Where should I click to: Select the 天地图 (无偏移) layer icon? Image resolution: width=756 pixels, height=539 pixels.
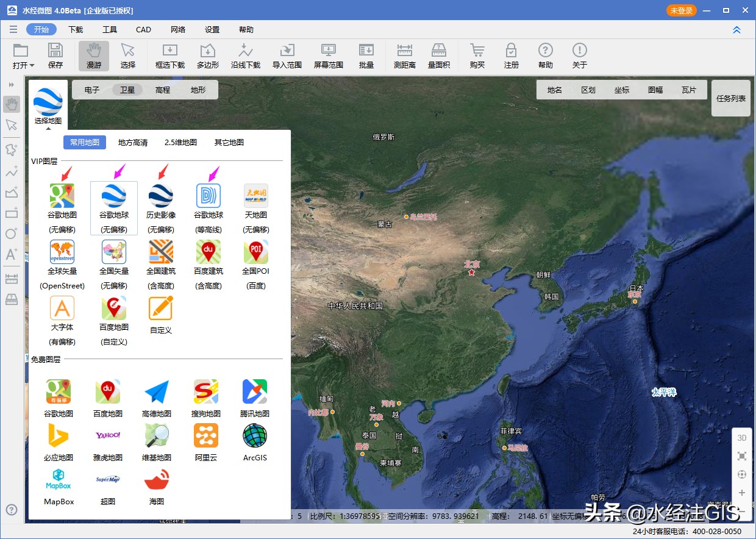256,196
